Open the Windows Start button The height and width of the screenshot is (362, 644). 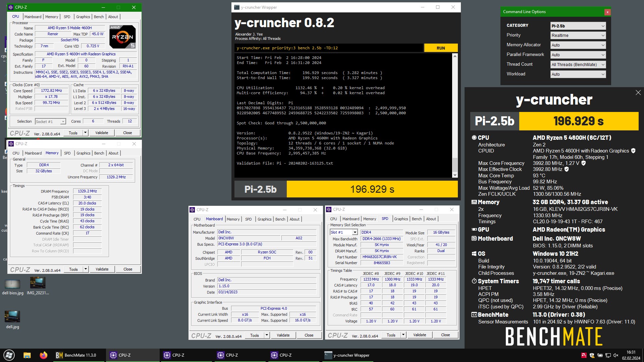tap(9, 355)
